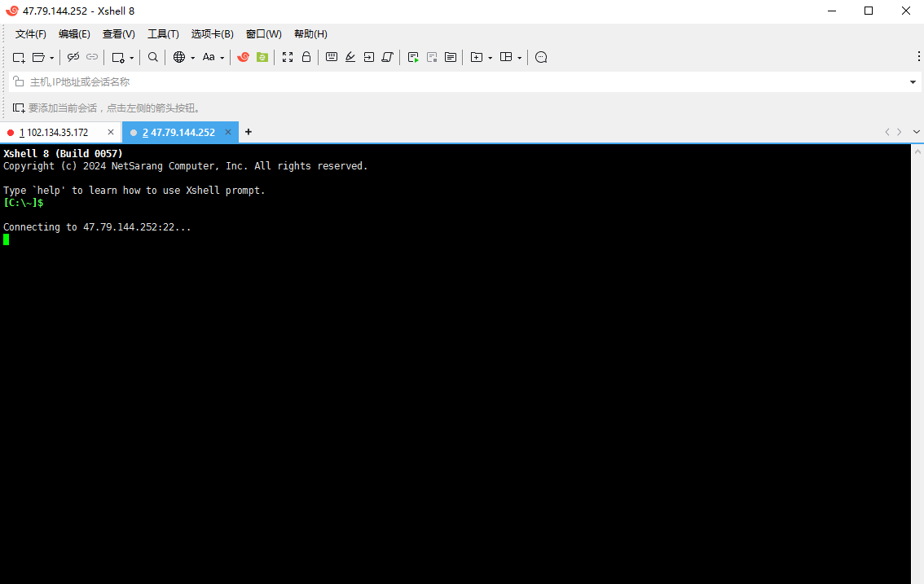Click the arrow button to add current session
This screenshot has width=924, height=584.
coord(18,108)
